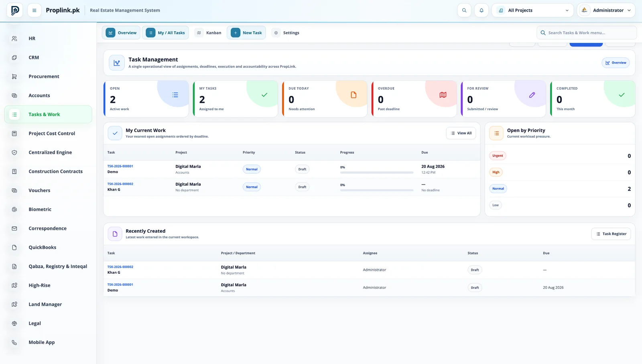Screen dimensions: 642x364
Task: Click the QuickBooks file icon
Action: (x=14, y=247)
